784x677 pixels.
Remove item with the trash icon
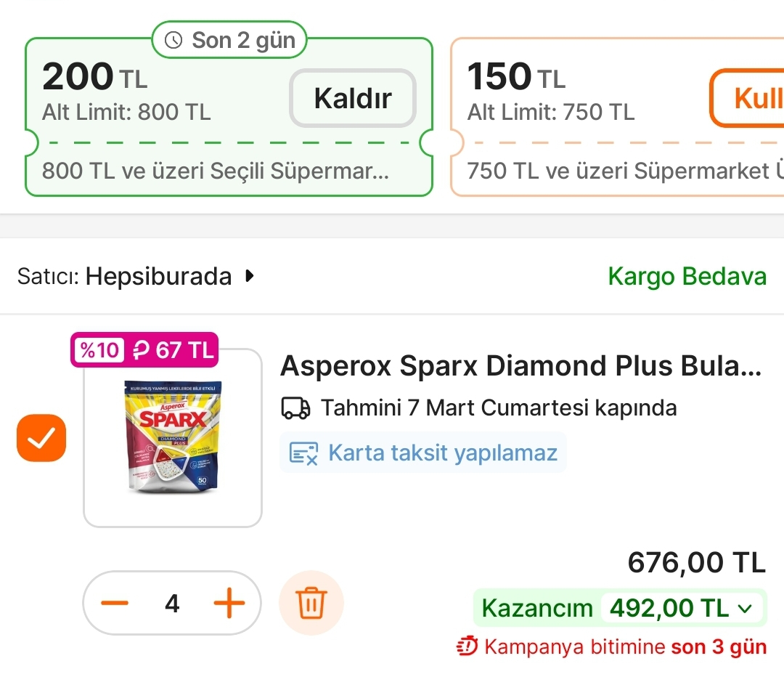pyautogui.click(x=311, y=603)
